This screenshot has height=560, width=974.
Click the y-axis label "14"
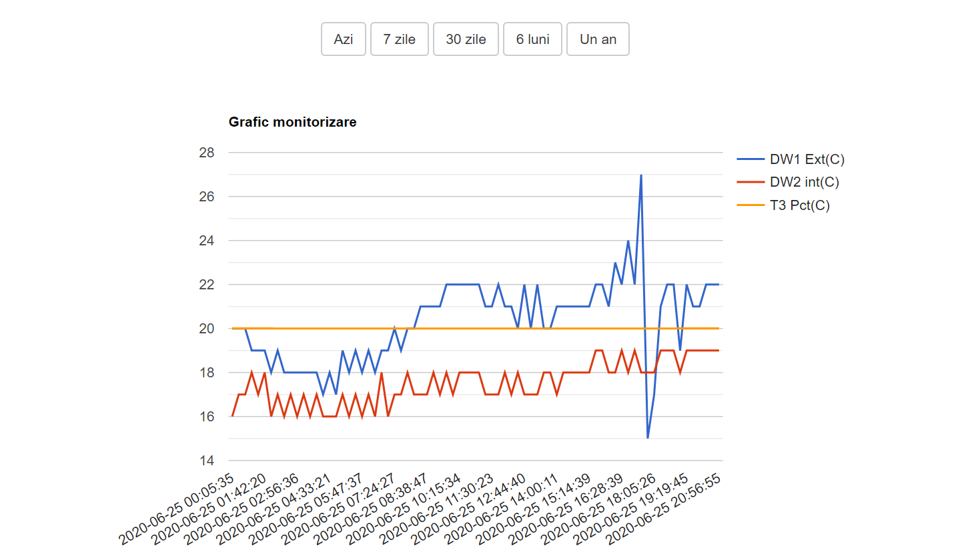[207, 461]
